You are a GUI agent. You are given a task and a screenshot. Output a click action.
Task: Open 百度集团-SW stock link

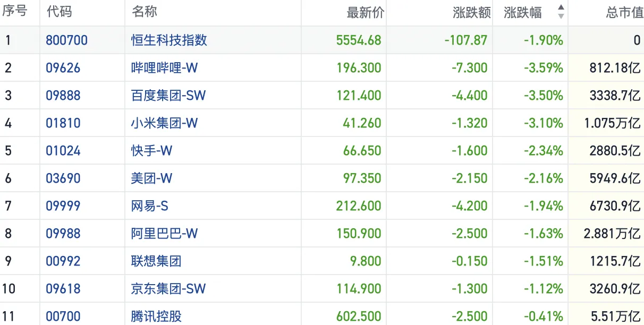coord(168,96)
